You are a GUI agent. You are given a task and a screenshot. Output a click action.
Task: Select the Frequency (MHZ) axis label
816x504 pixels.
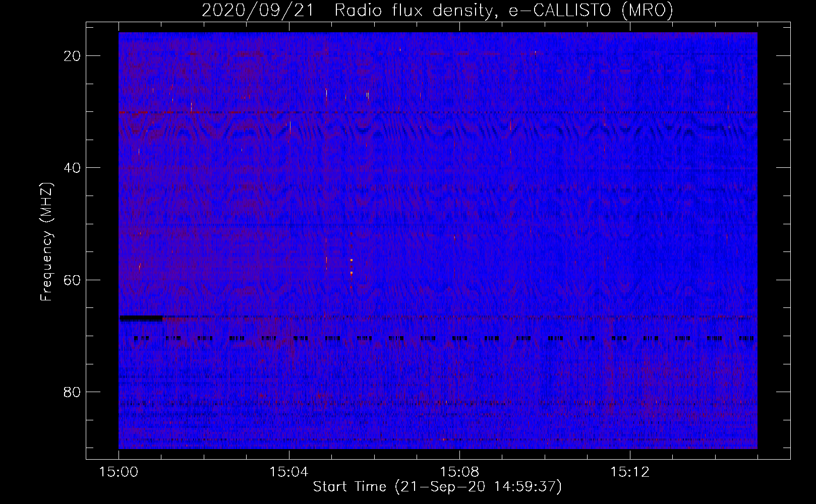pyautogui.click(x=46, y=242)
